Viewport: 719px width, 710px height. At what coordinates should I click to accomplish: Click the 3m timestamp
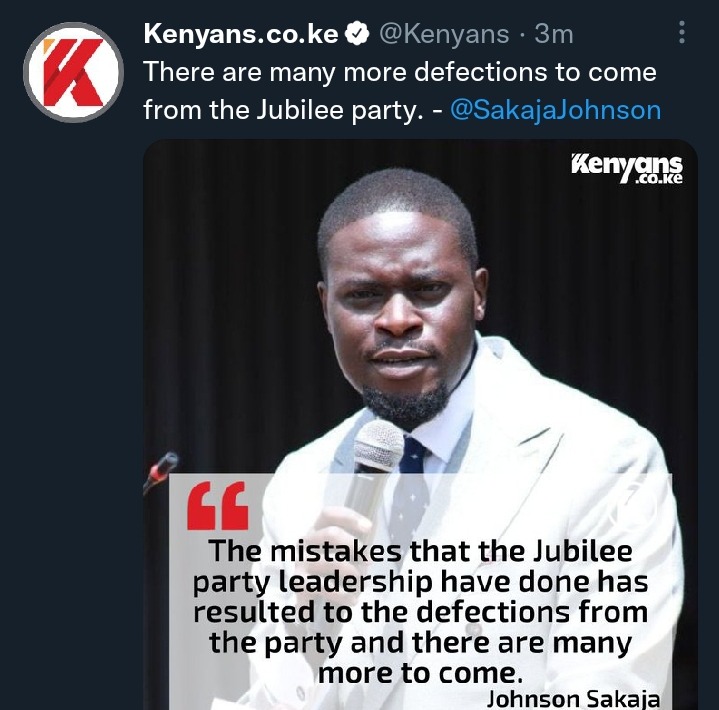pyautogui.click(x=554, y=34)
